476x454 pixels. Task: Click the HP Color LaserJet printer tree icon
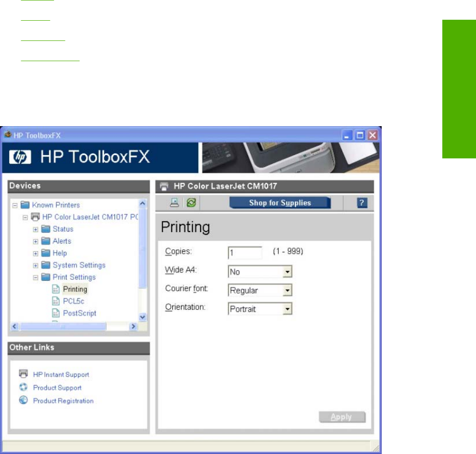[36, 217]
